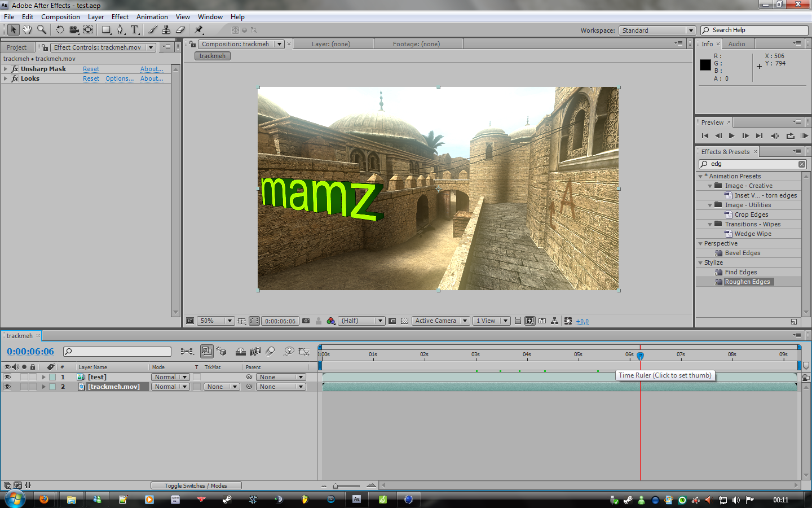This screenshot has height=508, width=812.
Task: Select the Pen tool
Action: [x=120, y=30]
